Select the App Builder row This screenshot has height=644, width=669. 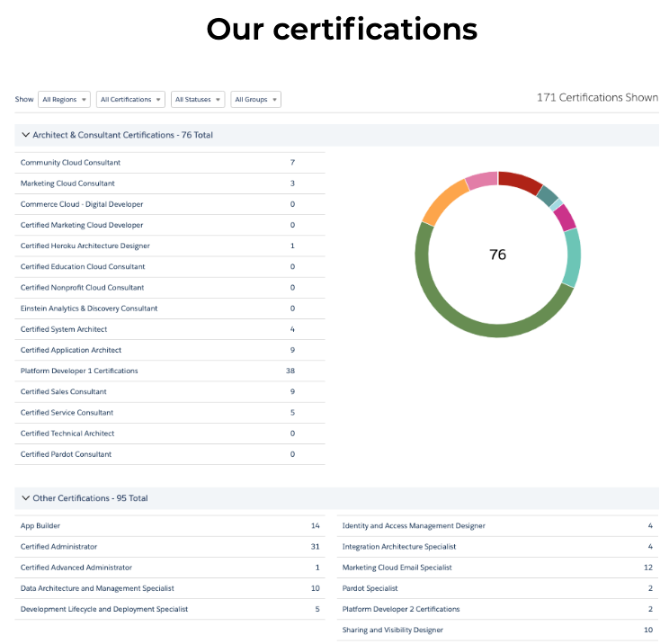coord(170,526)
